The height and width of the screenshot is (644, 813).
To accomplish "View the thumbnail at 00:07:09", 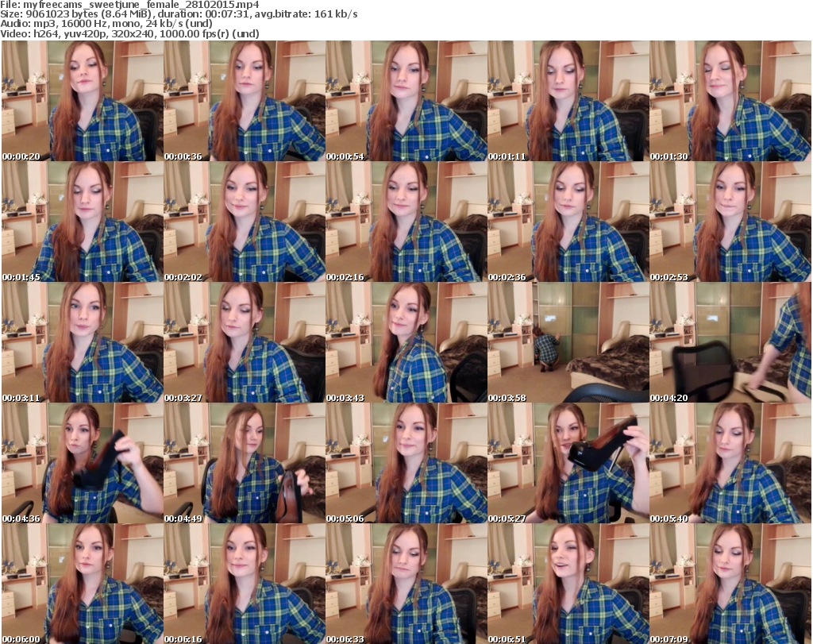I will pyautogui.click(x=730, y=584).
